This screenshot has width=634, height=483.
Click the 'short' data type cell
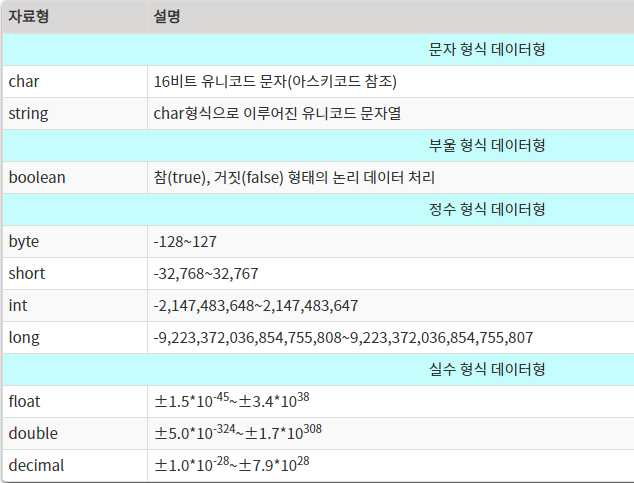tap(75, 274)
